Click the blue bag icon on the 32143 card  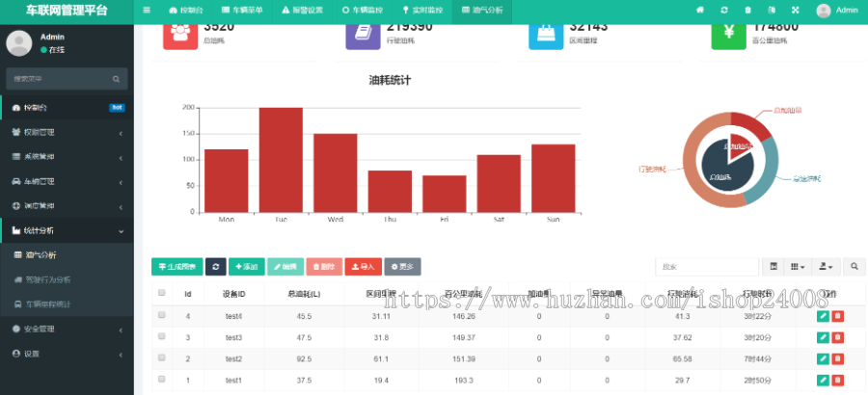[x=546, y=35]
